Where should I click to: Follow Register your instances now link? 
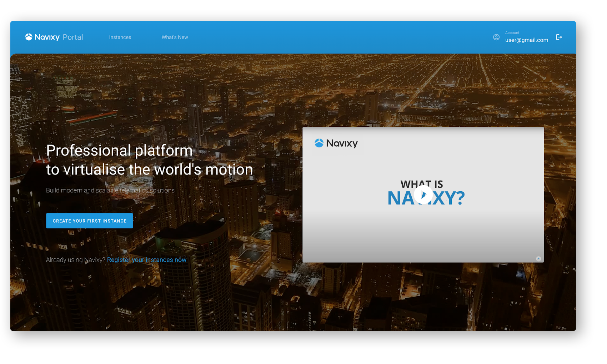click(x=147, y=260)
